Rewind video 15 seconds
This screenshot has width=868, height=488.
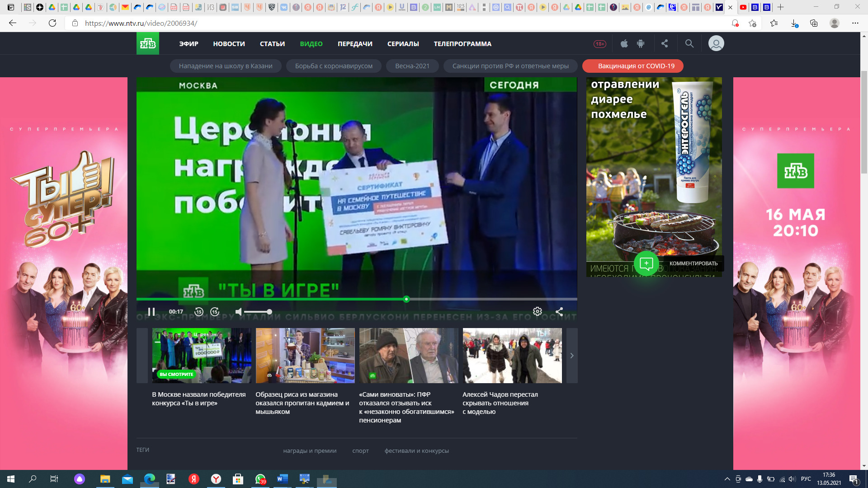[199, 312]
